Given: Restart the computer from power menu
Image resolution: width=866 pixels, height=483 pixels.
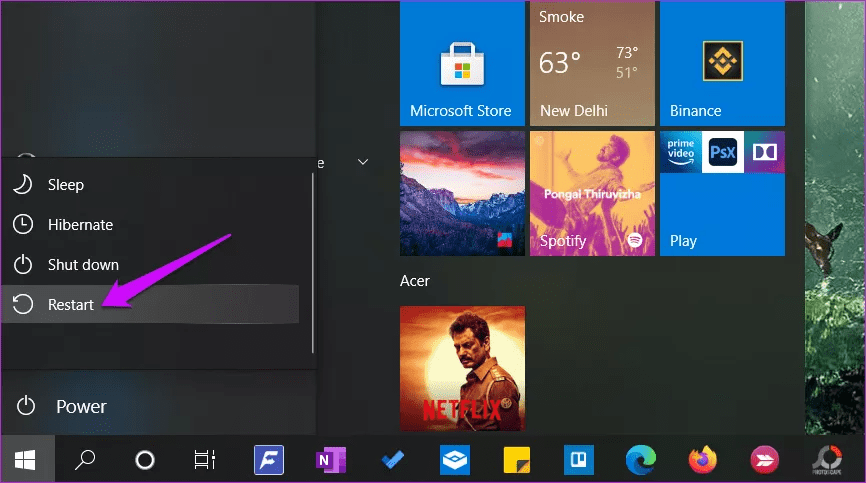Looking at the screenshot, I should 149,304.
